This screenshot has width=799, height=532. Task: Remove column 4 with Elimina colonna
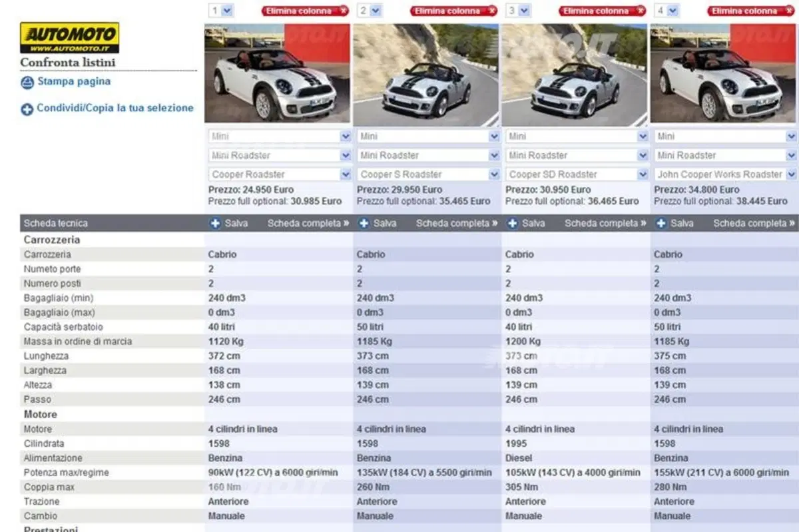tap(752, 11)
